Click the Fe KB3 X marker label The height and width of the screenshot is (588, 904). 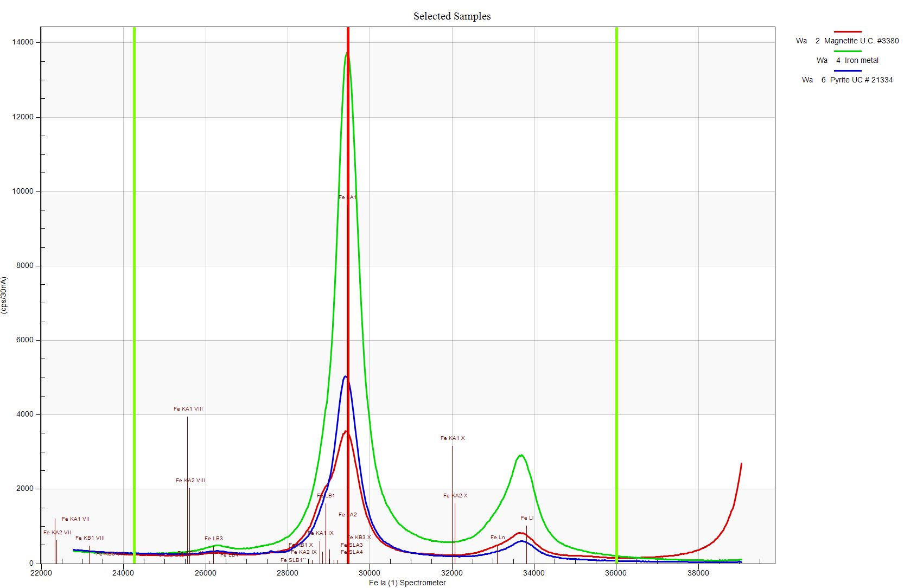[x=359, y=538]
